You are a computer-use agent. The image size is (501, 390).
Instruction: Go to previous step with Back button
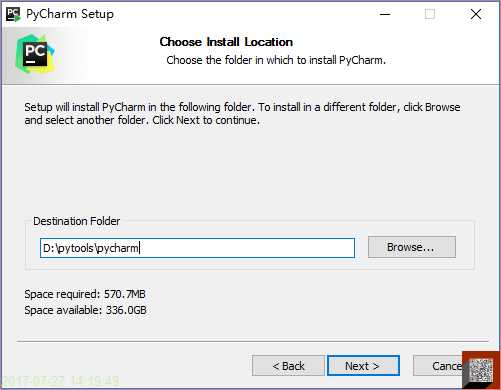(288, 366)
